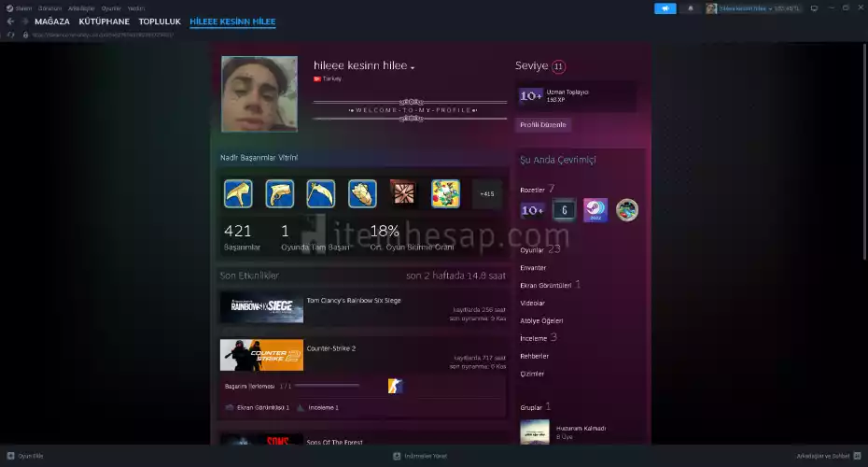
Task: Open the +415 more achievements tile
Action: click(487, 193)
